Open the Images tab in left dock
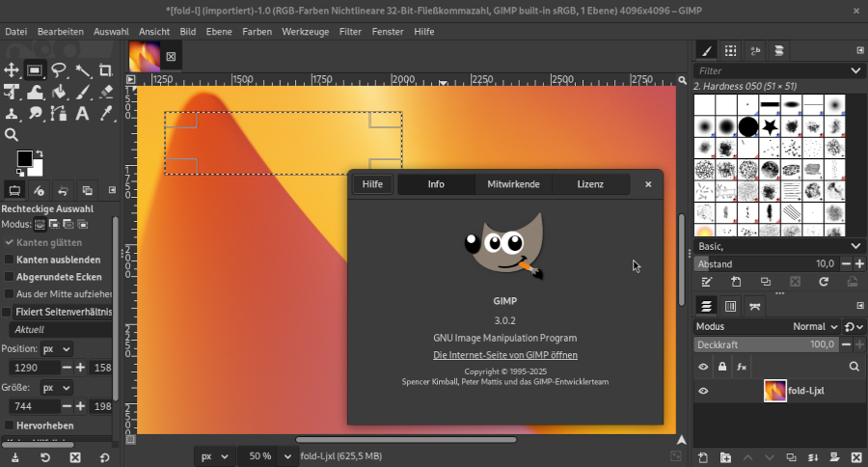868x467 pixels. 88,191
